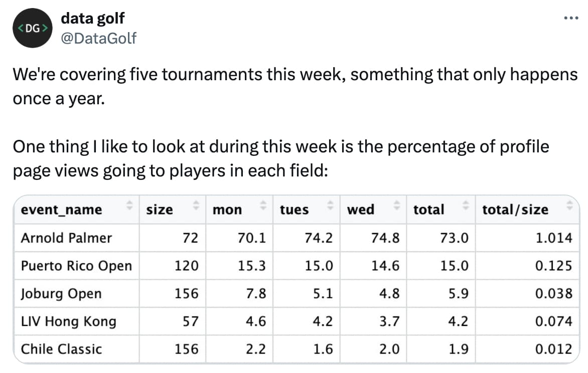Click the 1.014 total/size cell
This screenshot has width=588, height=373.
(x=553, y=238)
